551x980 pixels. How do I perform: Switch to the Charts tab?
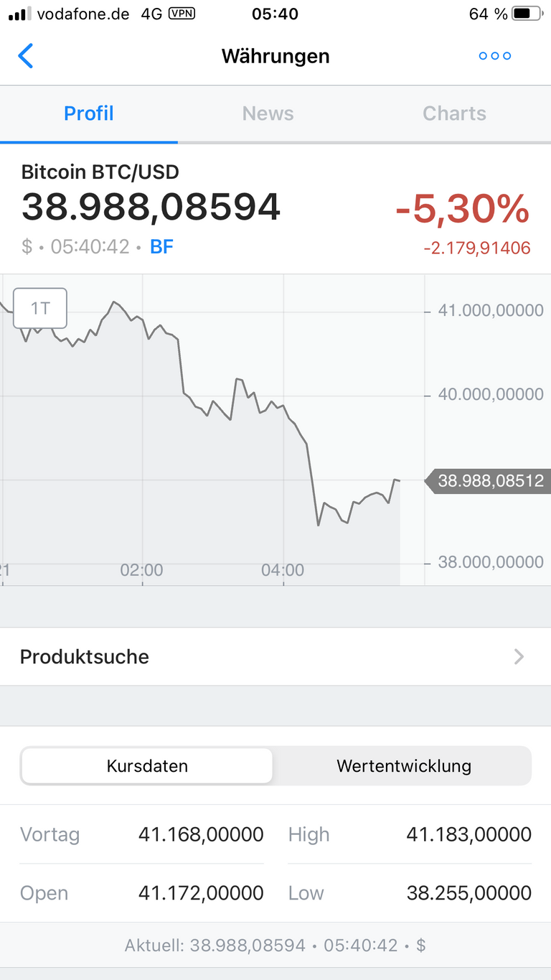click(x=454, y=113)
